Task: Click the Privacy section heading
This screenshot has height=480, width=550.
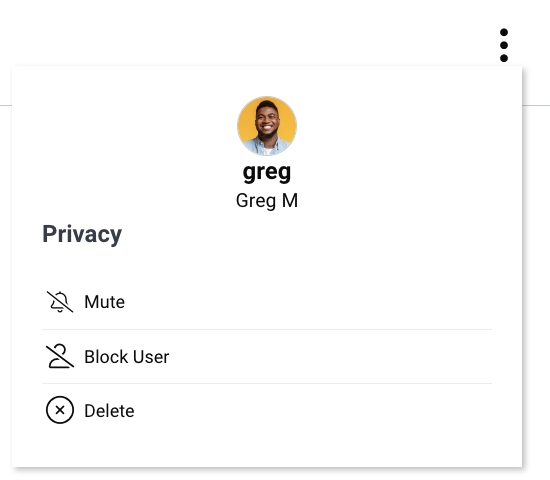Action: tap(82, 234)
